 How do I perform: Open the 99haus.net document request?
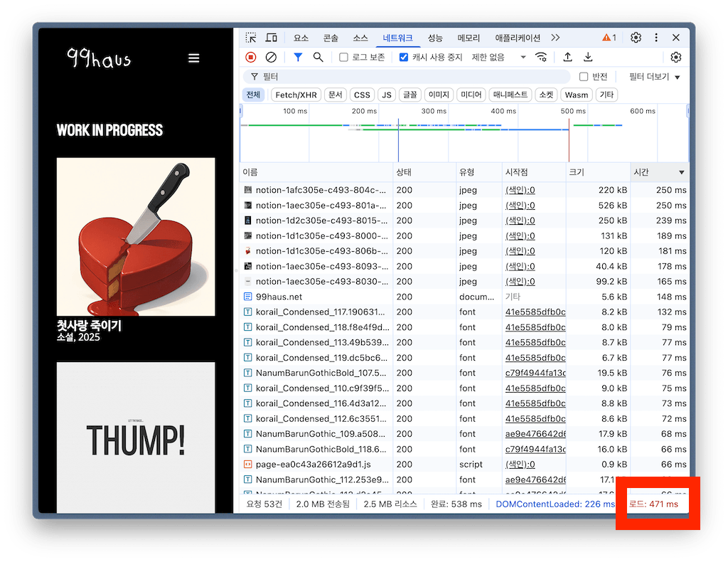[279, 297]
